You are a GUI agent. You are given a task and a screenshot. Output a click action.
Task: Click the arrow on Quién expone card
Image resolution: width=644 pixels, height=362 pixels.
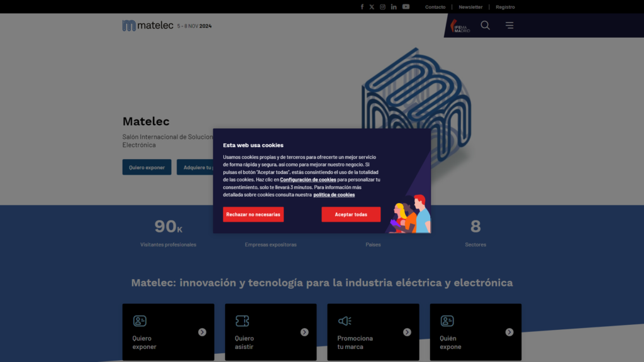(509, 332)
